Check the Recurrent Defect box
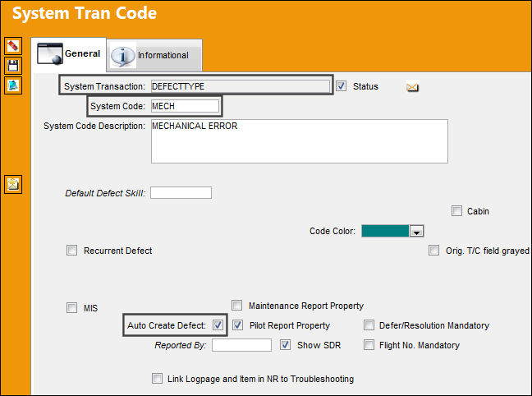Screen dimensions: 532x396 (72, 251)
